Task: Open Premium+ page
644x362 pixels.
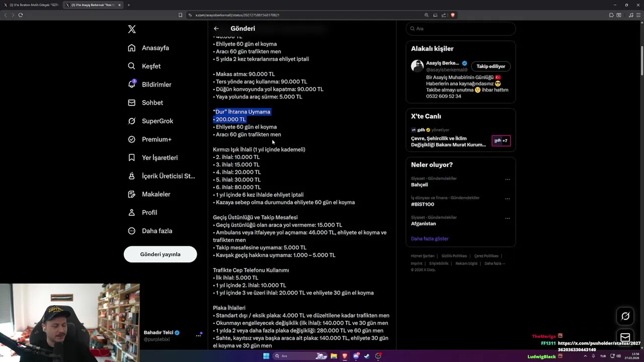Action: pyautogui.click(x=150, y=139)
